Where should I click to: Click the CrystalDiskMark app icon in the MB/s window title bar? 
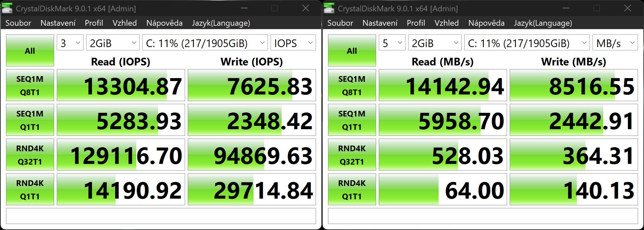pos(329,8)
